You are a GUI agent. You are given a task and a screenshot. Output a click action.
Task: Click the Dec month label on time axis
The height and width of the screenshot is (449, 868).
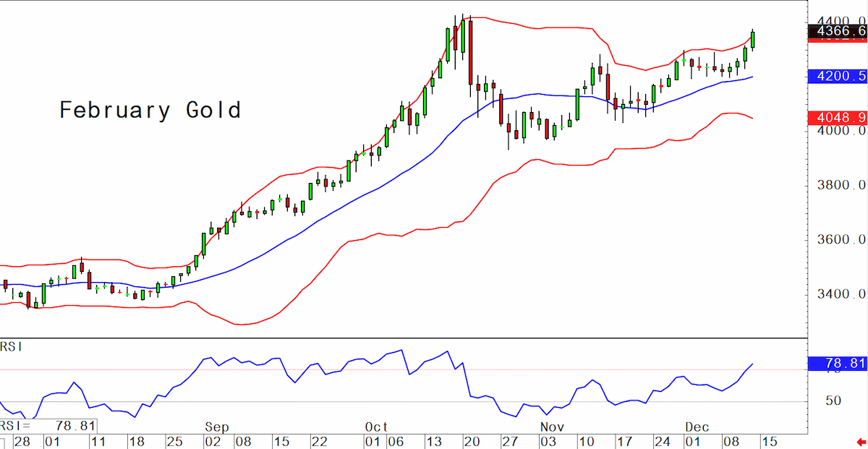(697, 427)
